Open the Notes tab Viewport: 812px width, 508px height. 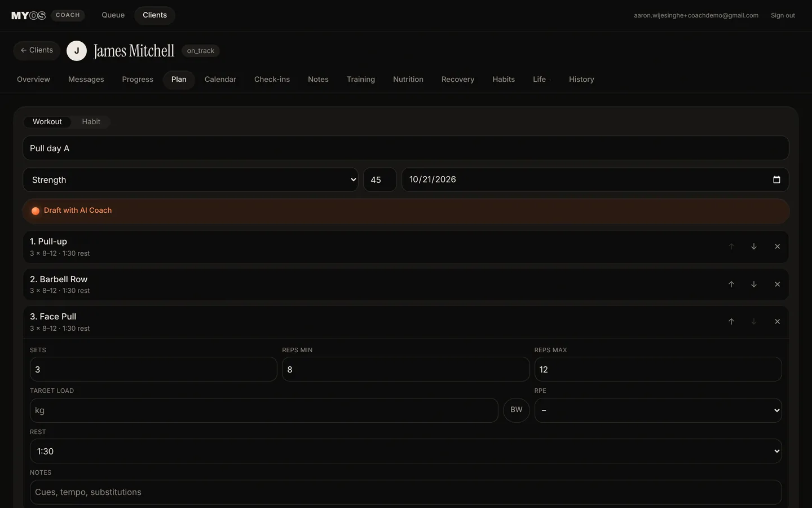[318, 80]
